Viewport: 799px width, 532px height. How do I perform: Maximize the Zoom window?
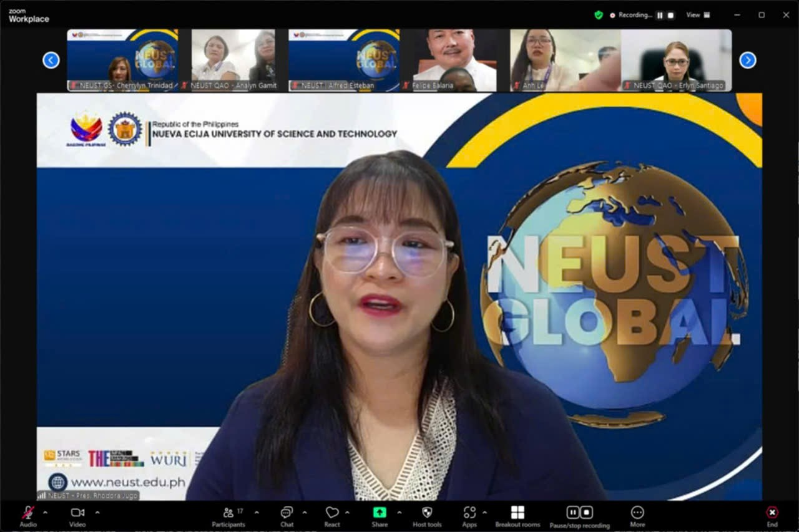point(762,15)
